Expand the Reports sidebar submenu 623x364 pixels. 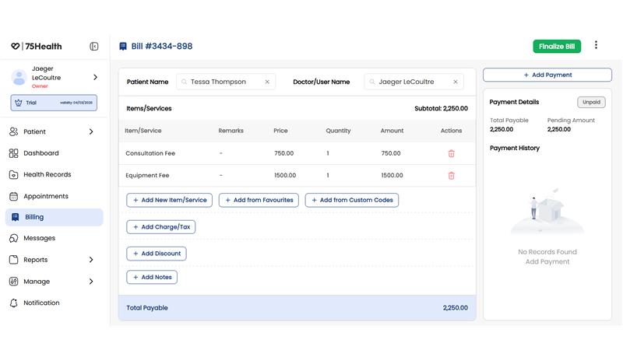(x=91, y=260)
